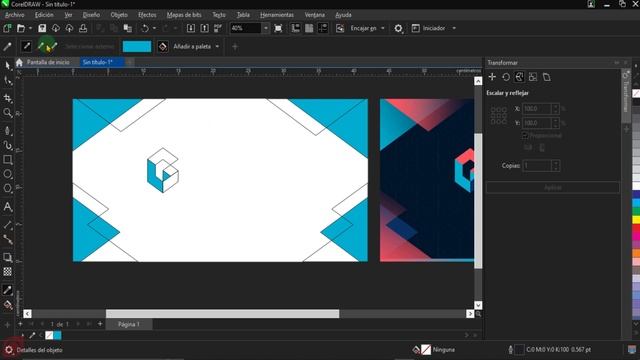The width and height of the screenshot is (640, 360).
Task: Expand the Encajar en dropdown
Action: click(382, 28)
